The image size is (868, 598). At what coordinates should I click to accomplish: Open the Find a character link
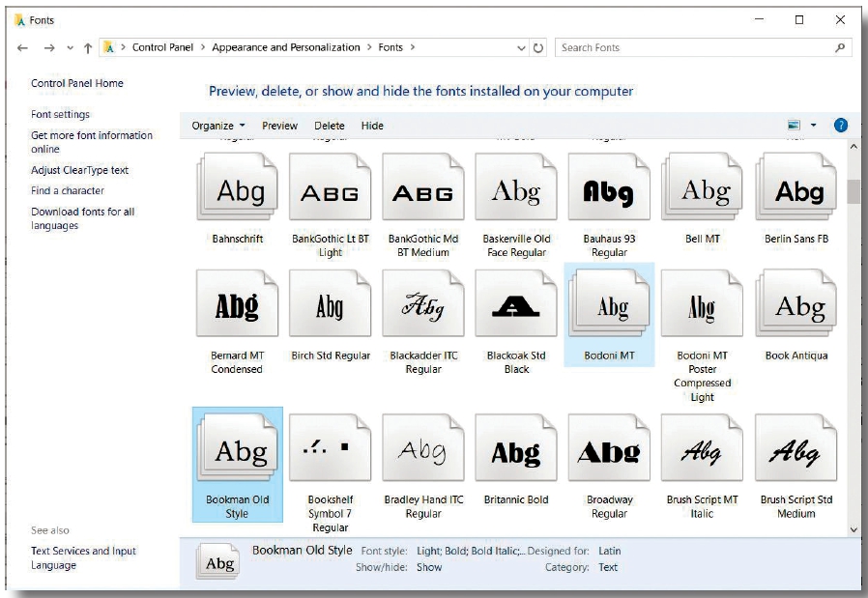tap(67, 191)
